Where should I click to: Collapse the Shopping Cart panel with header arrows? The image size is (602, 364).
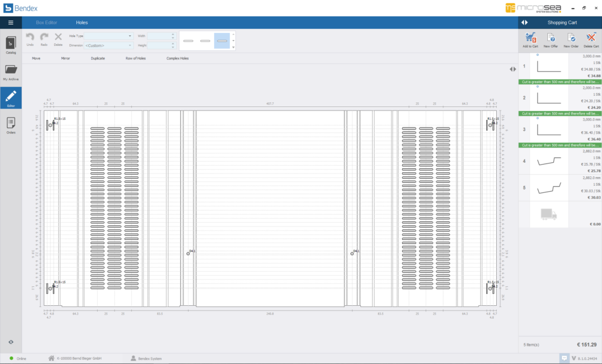click(x=524, y=22)
